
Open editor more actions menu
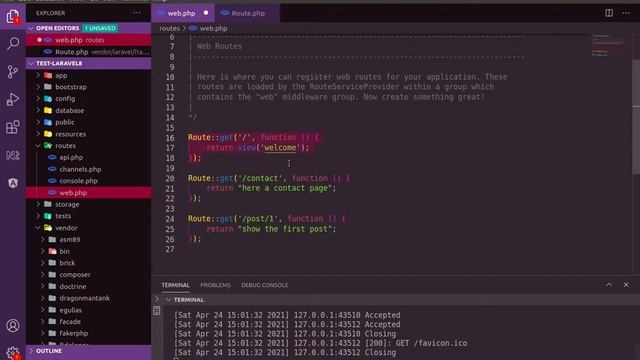point(626,13)
